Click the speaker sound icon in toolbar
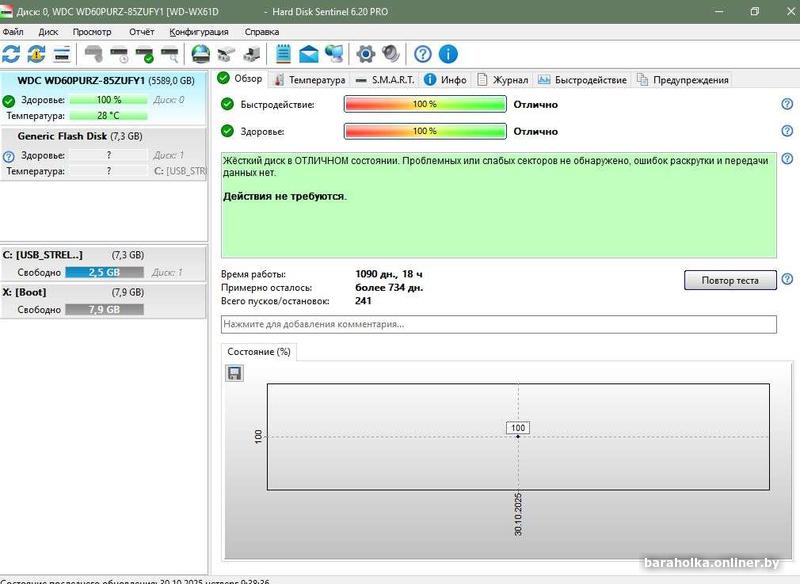The width and height of the screenshot is (800, 584). pos(391,54)
